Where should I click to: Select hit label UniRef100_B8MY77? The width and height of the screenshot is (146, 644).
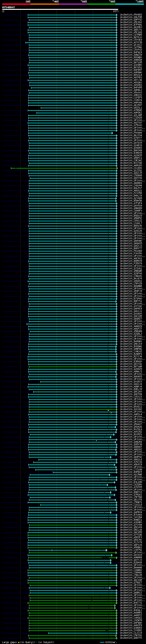coord(131,248)
